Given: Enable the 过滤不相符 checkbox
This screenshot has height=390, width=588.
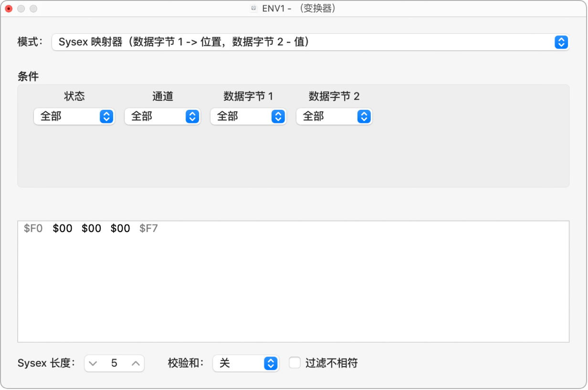Looking at the screenshot, I should 294,363.
